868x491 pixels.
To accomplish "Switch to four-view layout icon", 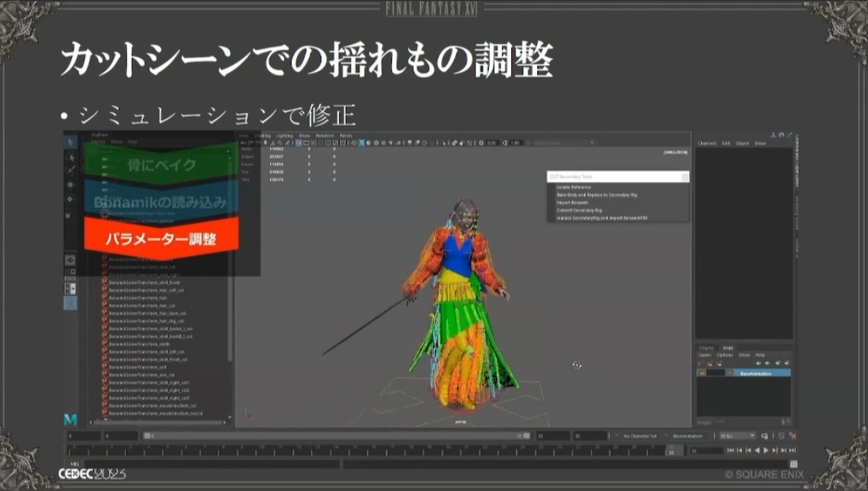I will [70, 273].
